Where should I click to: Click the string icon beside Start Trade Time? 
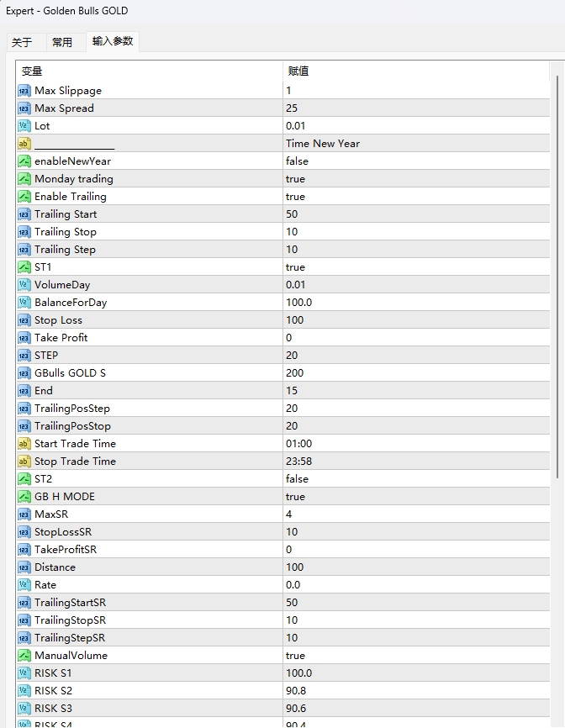tap(24, 444)
